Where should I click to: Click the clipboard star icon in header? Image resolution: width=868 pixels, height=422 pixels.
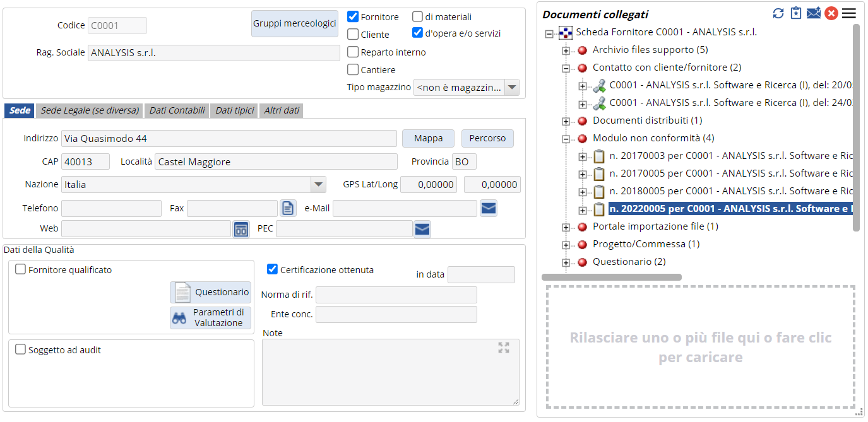795,13
